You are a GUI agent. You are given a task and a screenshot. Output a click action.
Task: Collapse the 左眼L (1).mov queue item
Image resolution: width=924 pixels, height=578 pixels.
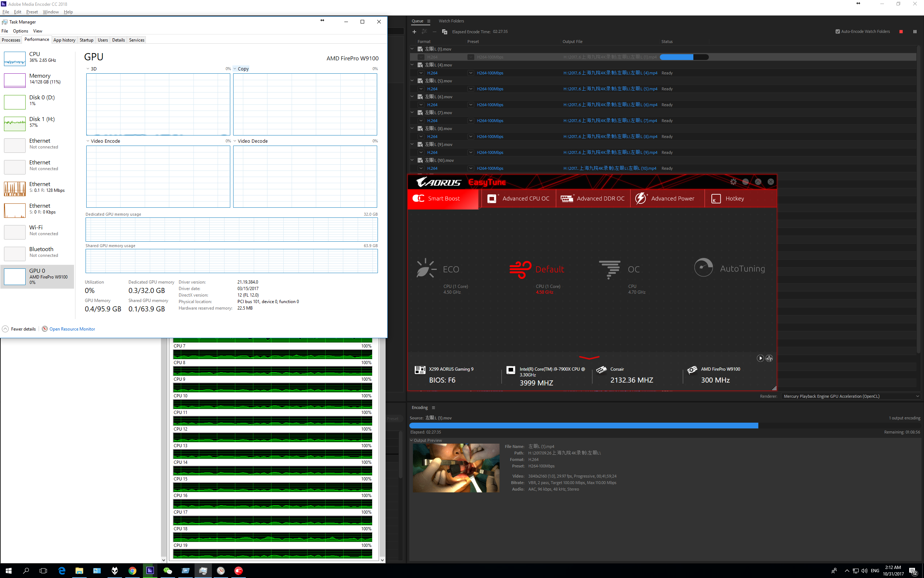412,49
